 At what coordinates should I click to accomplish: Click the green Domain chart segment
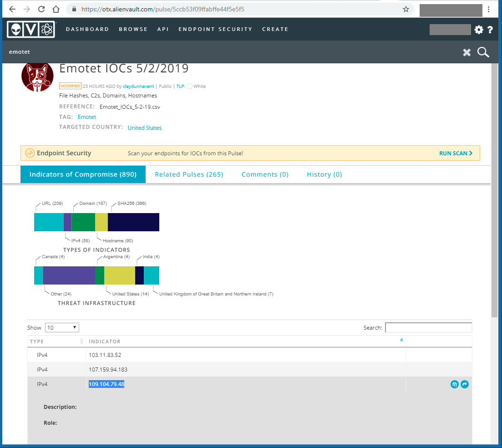pyautogui.click(x=83, y=222)
